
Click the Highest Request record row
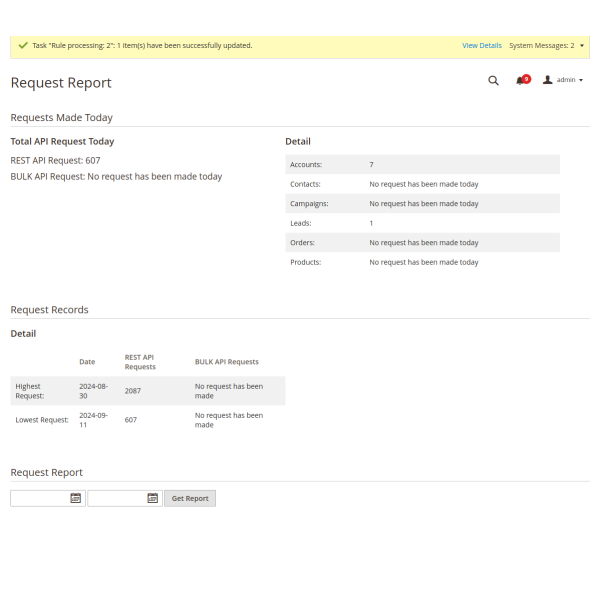pyautogui.click(x=147, y=391)
